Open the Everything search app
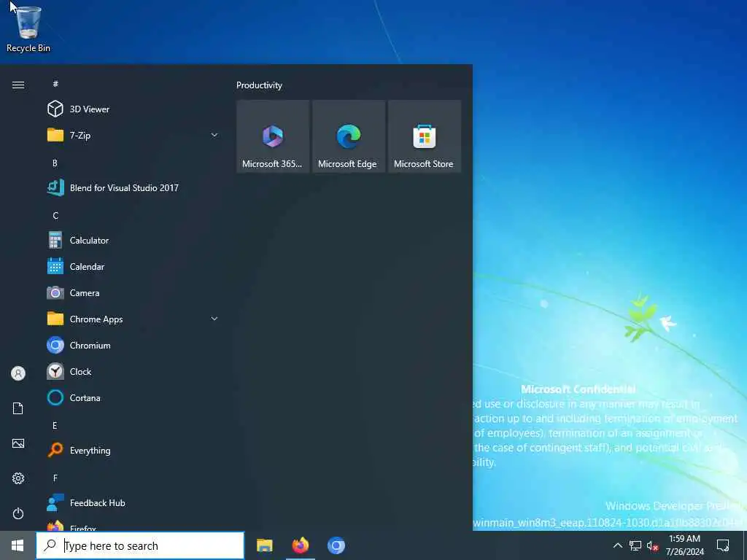Screen dimensions: 747x560 (x=133, y=450)
